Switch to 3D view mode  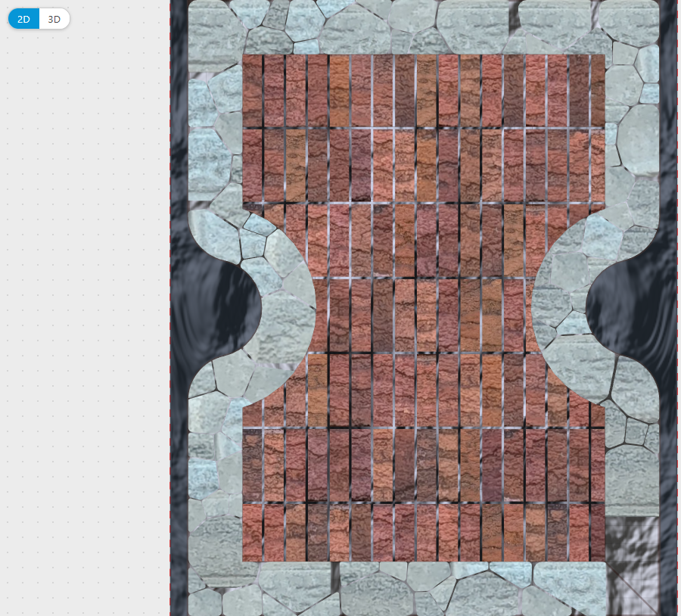point(54,19)
